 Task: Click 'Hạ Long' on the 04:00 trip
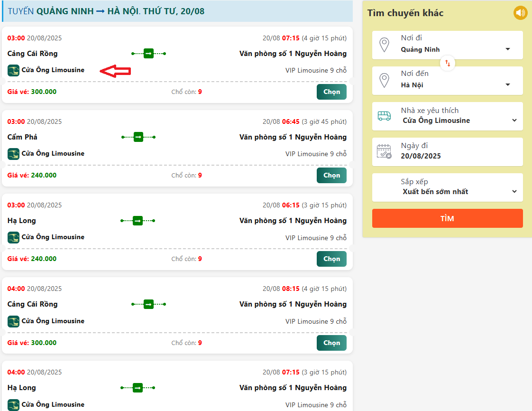tap(22, 388)
